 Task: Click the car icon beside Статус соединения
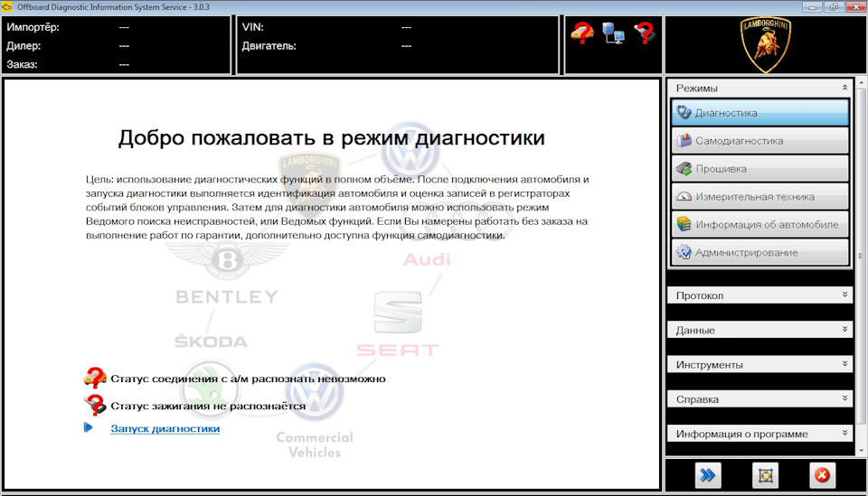pyautogui.click(x=95, y=379)
